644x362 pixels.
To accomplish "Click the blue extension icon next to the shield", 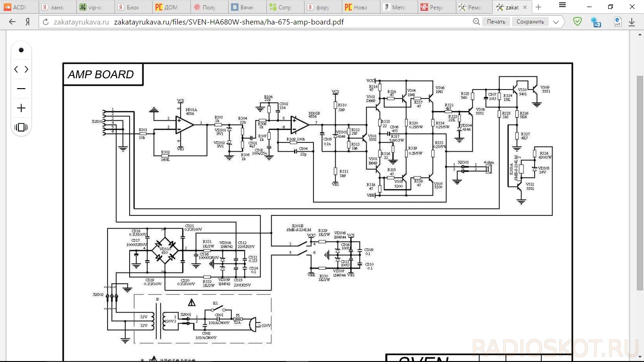I will [x=596, y=22].
